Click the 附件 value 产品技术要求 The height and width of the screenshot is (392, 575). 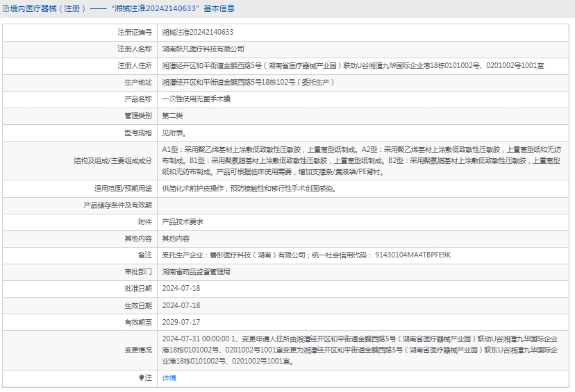[x=182, y=221]
